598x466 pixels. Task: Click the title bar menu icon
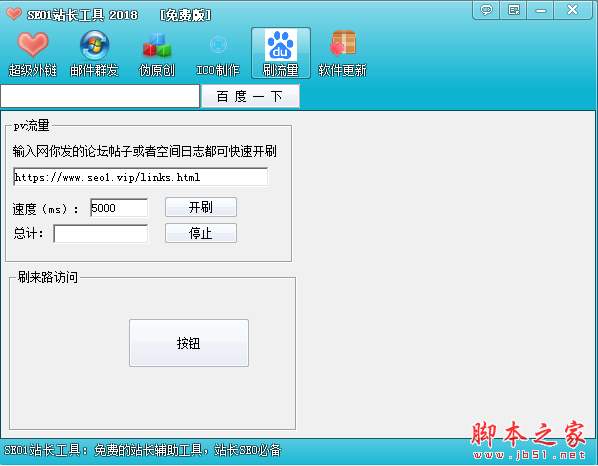(x=513, y=10)
